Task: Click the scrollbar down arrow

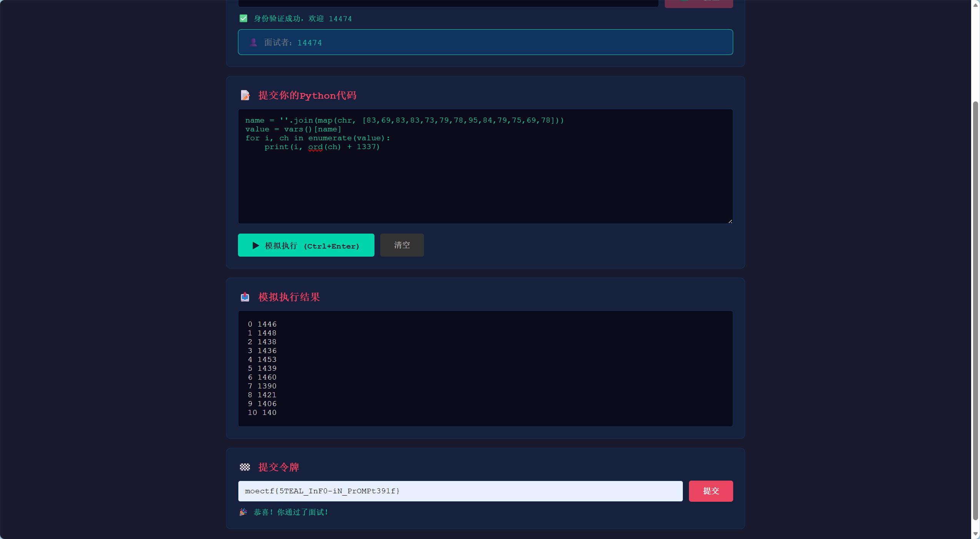Action: pyautogui.click(x=975, y=534)
